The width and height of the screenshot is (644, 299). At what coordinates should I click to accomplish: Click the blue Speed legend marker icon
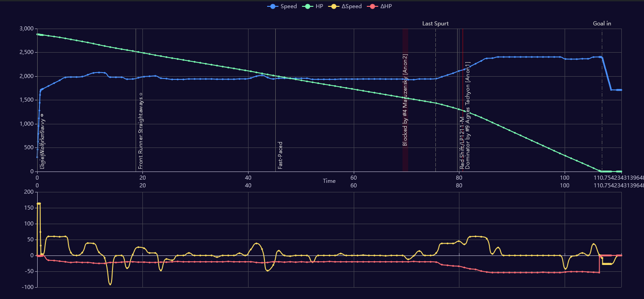pos(273,6)
